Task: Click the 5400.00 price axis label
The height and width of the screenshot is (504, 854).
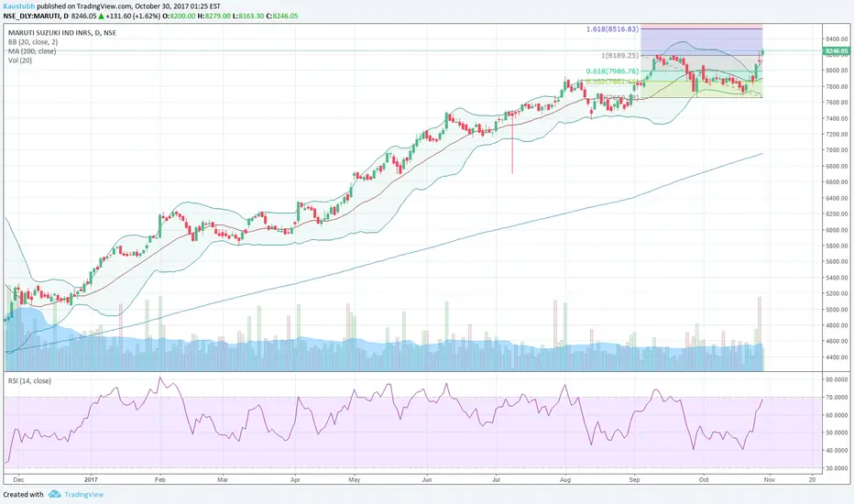Action: coord(837,278)
